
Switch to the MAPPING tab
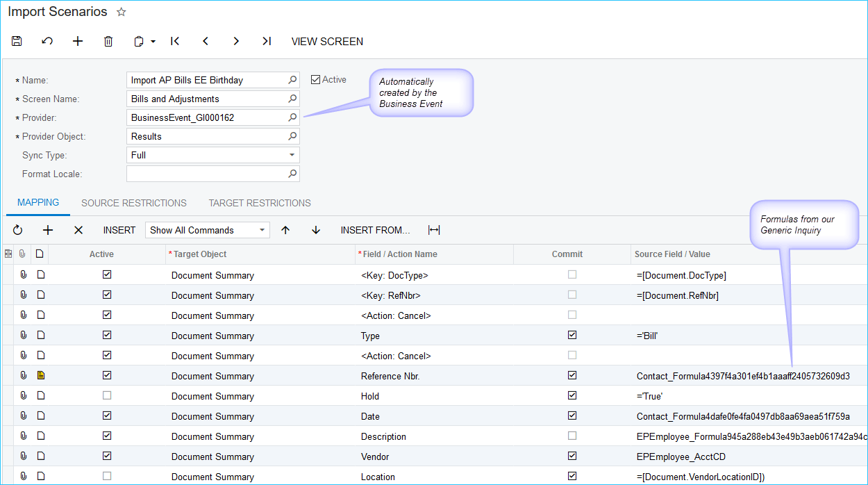(x=38, y=203)
